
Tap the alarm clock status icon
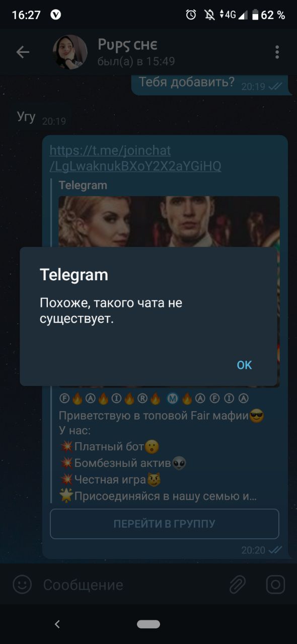191,15
